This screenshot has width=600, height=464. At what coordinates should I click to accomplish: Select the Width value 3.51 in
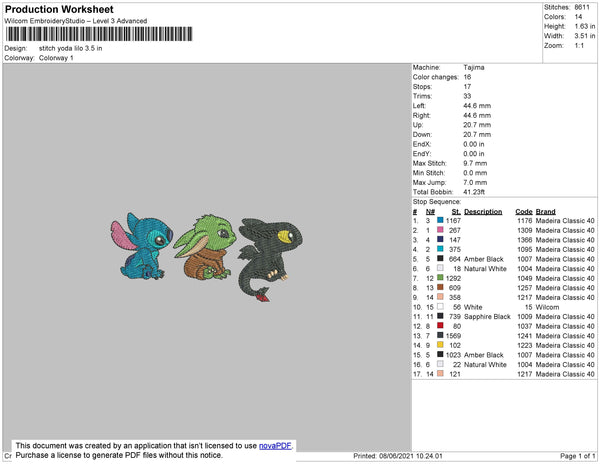point(585,36)
